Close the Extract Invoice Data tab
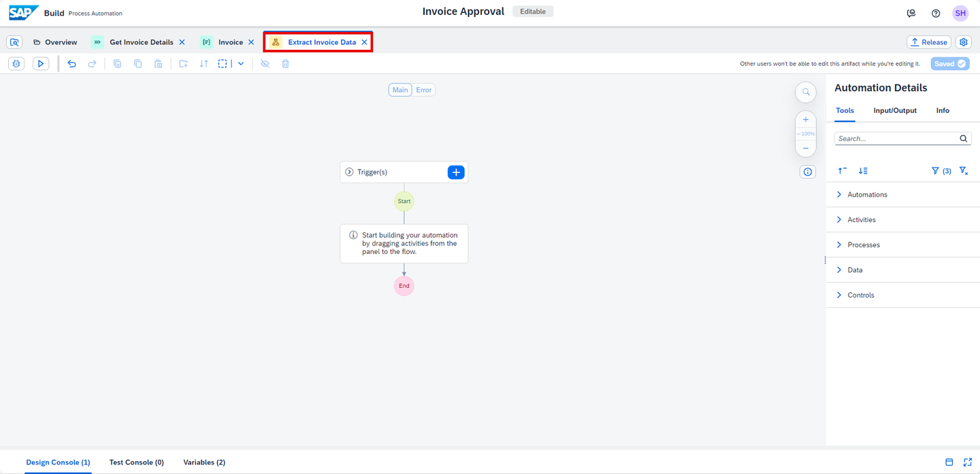Image resolution: width=980 pixels, height=474 pixels. [x=364, y=42]
